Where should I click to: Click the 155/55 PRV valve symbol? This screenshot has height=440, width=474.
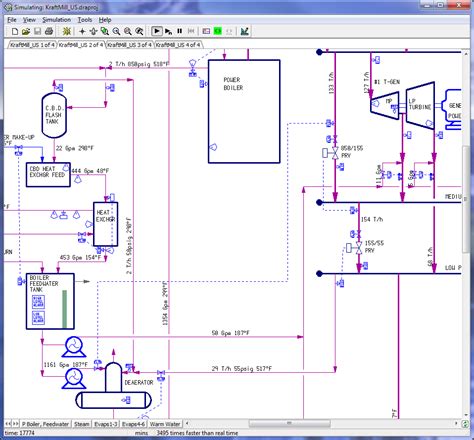[359, 248]
